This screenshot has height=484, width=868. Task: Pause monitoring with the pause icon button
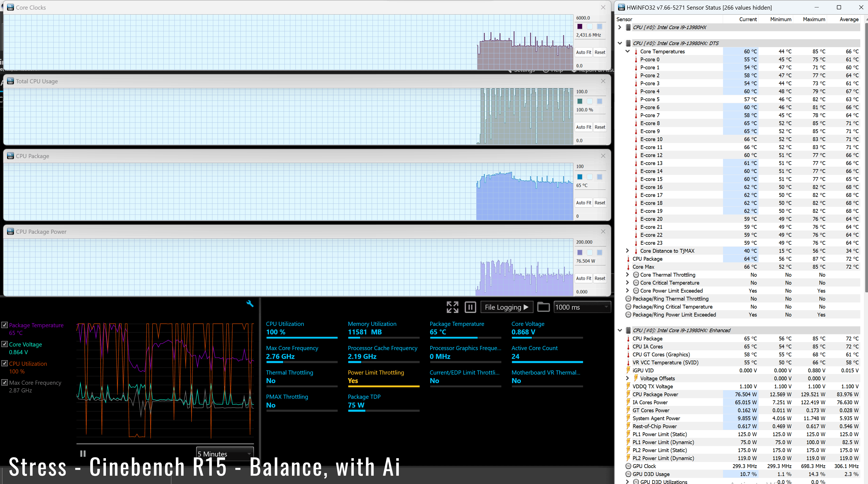coord(470,307)
